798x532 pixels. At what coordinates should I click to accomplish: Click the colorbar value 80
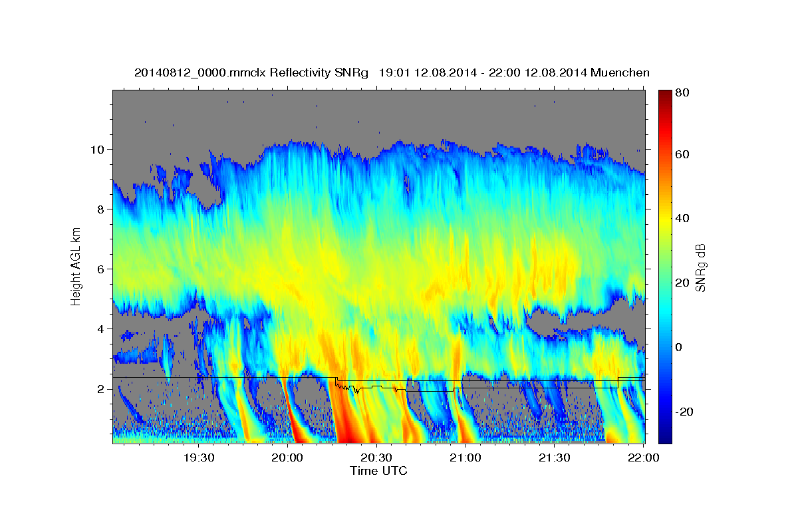(x=683, y=92)
